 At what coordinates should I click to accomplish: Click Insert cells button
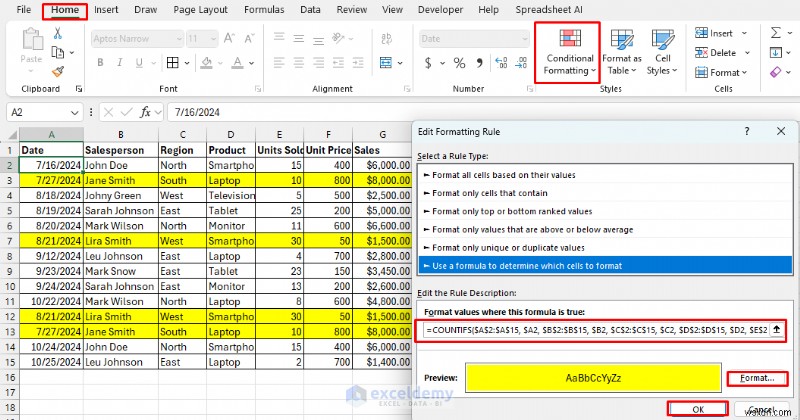click(x=720, y=33)
